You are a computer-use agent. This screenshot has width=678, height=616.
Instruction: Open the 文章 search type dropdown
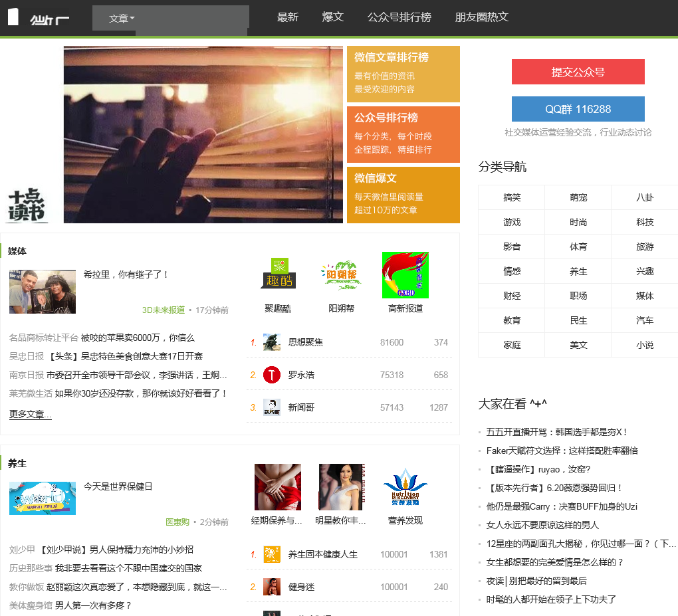point(122,19)
